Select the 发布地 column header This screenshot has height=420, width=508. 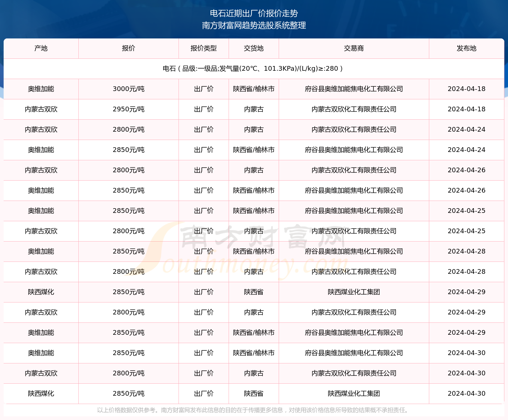tap(467, 48)
